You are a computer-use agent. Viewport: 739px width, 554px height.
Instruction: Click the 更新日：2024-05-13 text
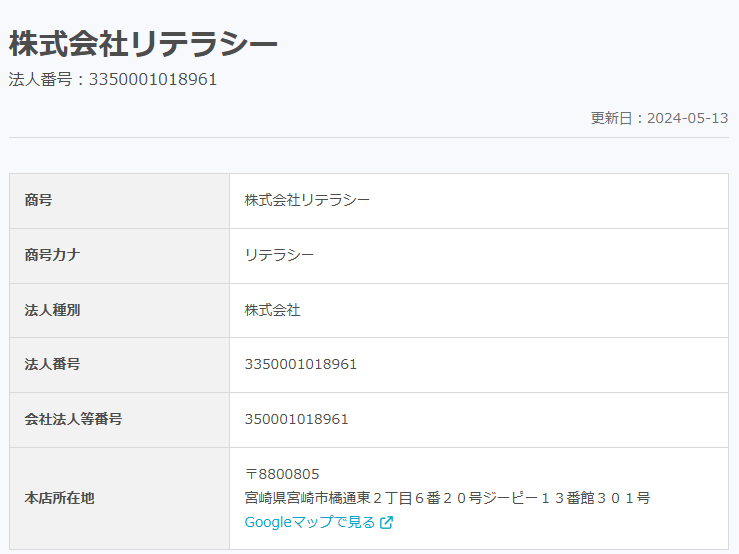click(x=659, y=118)
